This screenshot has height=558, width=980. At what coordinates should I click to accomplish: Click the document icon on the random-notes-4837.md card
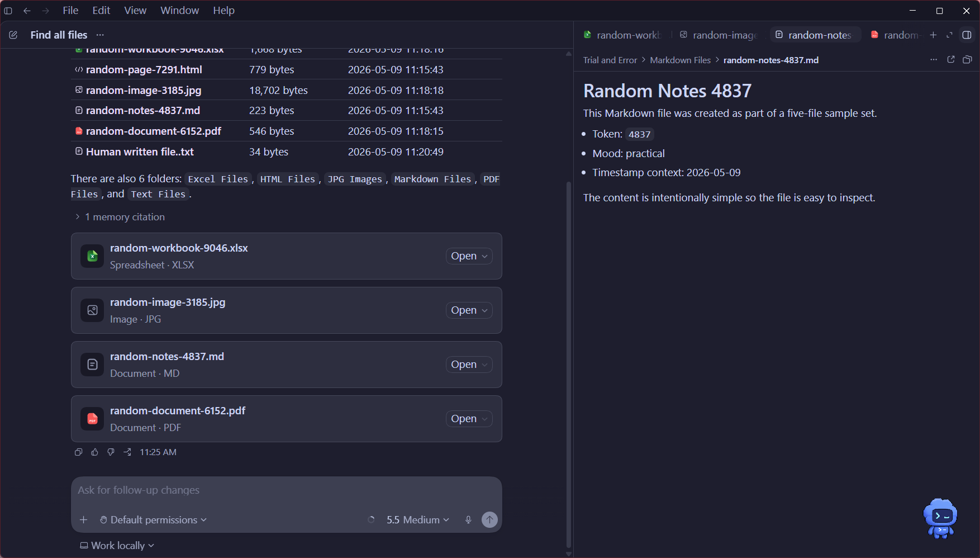(92, 365)
